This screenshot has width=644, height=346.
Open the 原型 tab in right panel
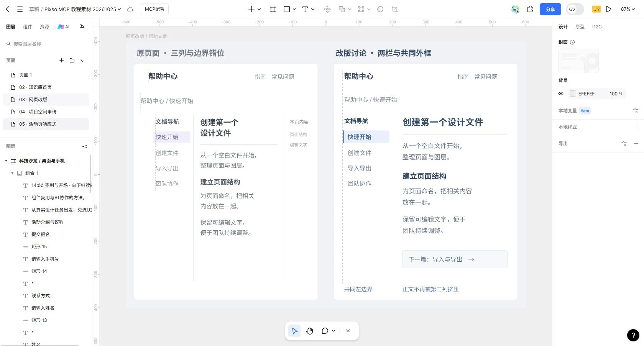(x=580, y=27)
